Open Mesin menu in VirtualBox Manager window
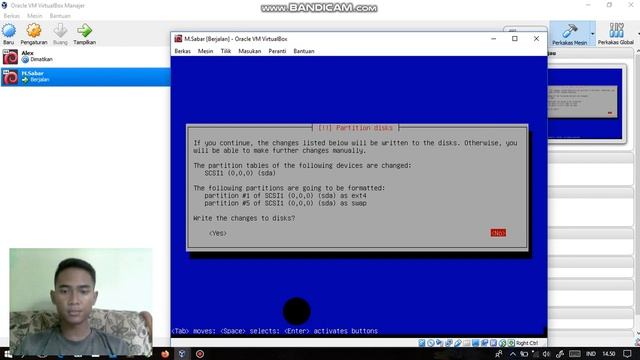This screenshot has width=640, height=360. [35, 16]
